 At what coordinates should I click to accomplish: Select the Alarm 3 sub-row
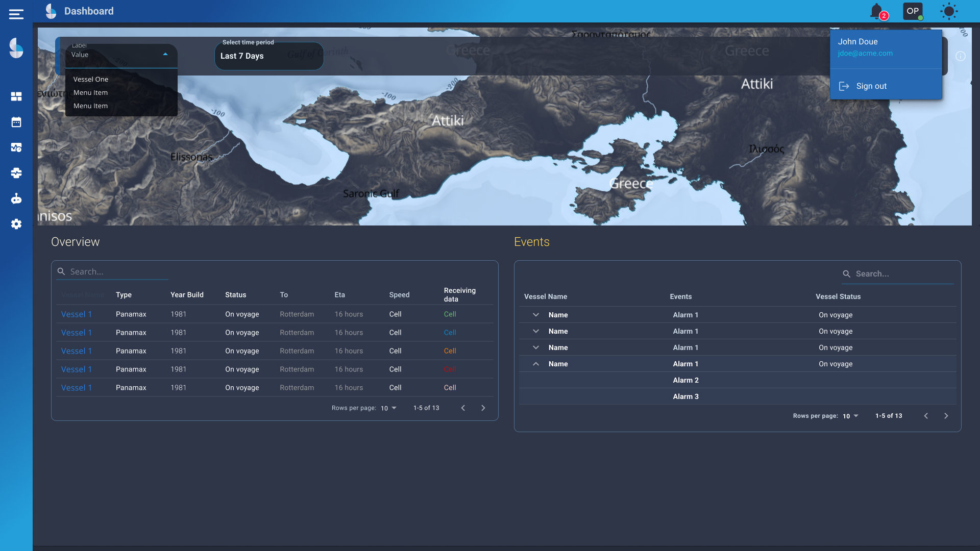[x=738, y=396]
